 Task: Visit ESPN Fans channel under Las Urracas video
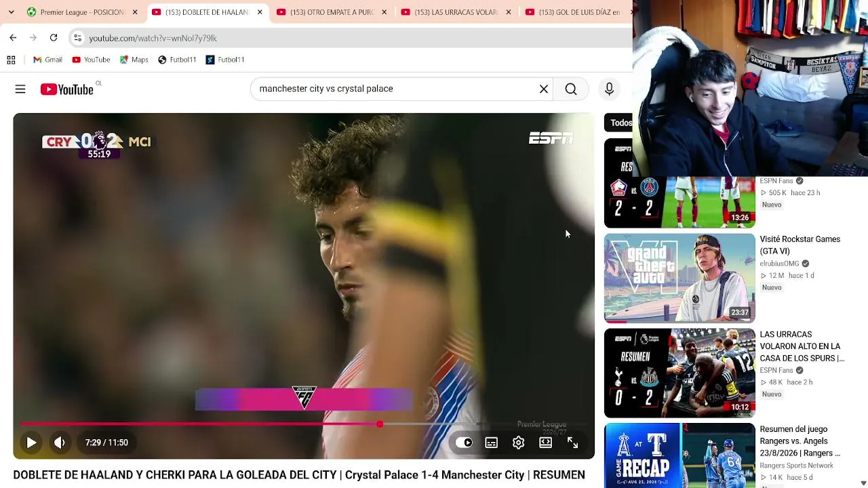pyautogui.click(x=776, y=370)
